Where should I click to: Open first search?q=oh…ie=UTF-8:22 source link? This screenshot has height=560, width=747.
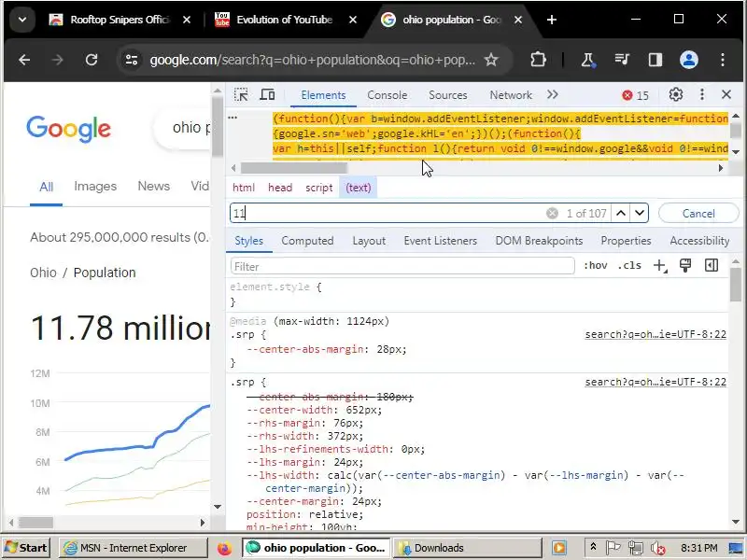pos(655,334)
